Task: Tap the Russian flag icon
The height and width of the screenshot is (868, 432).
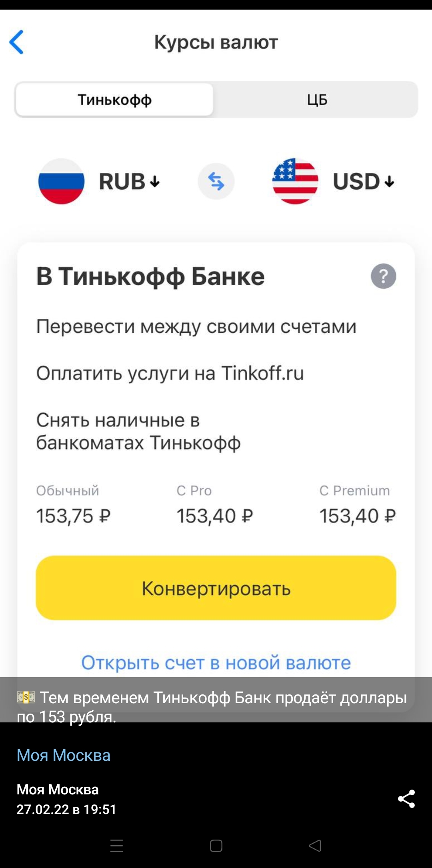Action: tap(61, 181)
